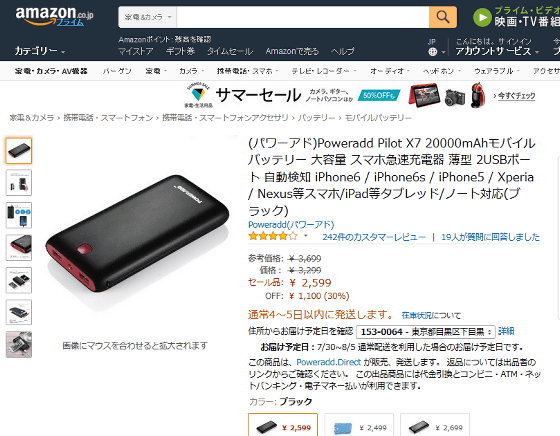Open the Amazon.co.jp logo home link
The image size is (560, 436).
(x=54, y=16)
